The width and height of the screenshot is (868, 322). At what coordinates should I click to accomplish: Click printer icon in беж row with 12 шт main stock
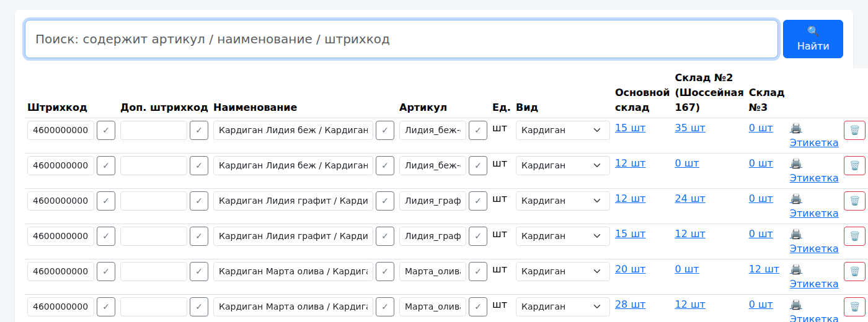pyautogui.click(x=796, y=163)
